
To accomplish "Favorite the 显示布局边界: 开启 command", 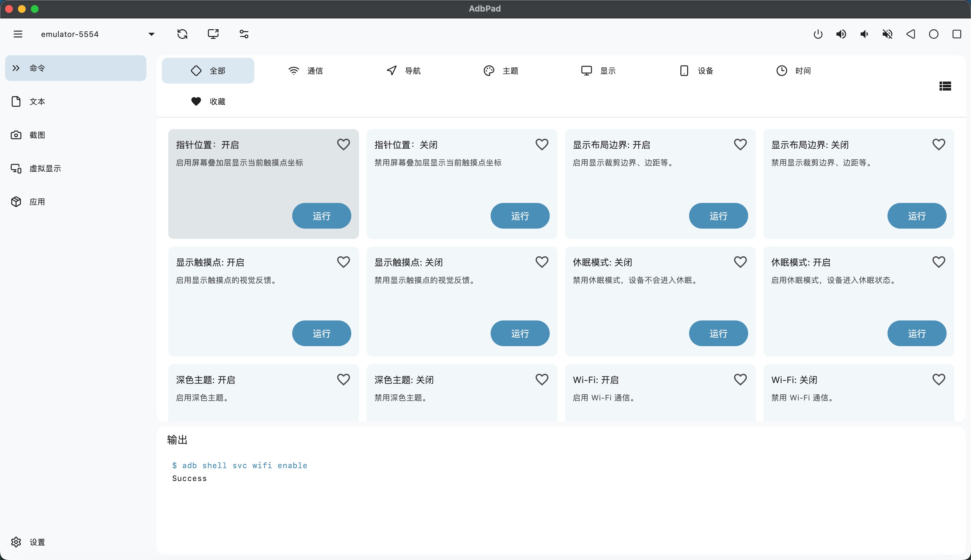I will [x=740, y=144].
